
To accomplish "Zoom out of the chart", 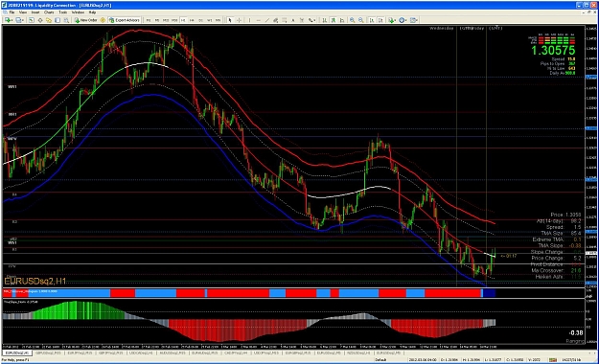I will [x=360, y=20].
